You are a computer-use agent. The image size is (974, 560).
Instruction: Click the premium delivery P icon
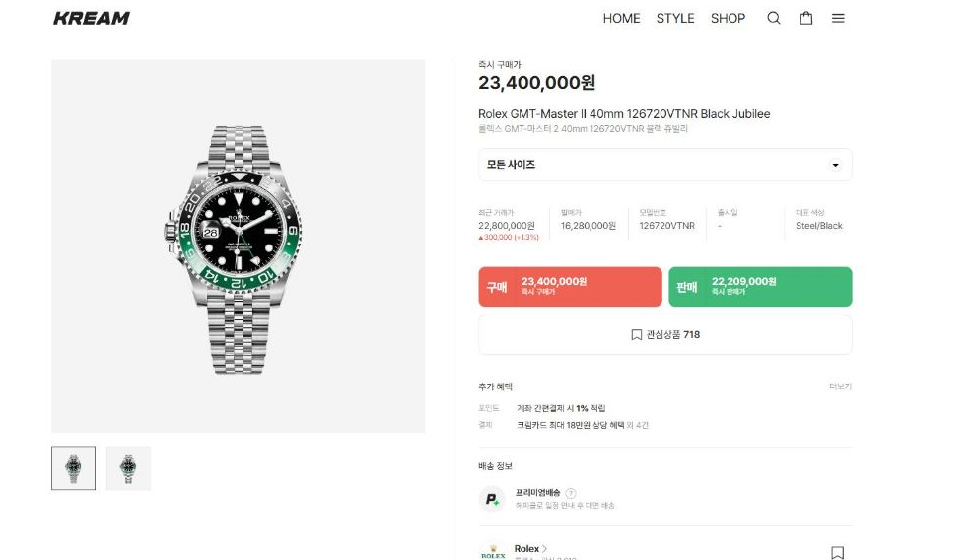point(491,499)
